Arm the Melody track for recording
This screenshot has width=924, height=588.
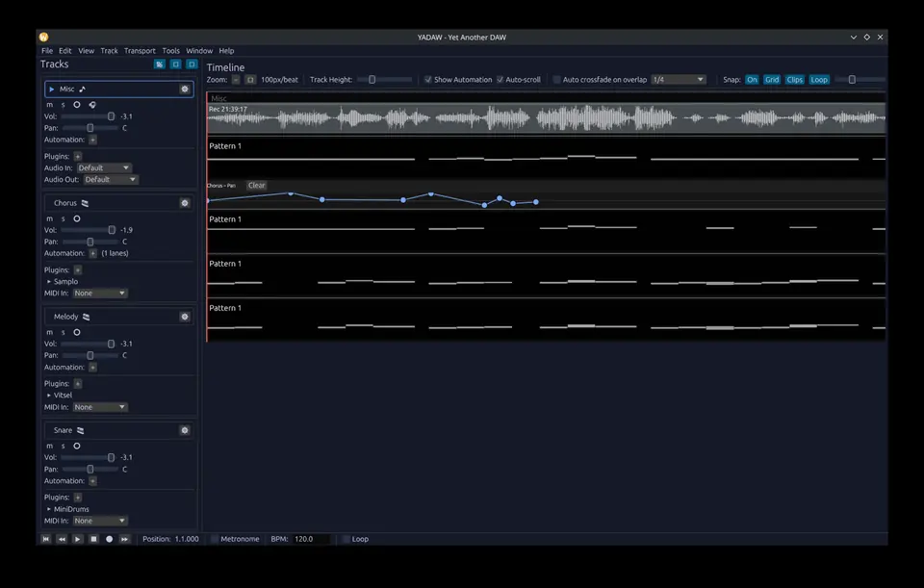coord(77,332)
